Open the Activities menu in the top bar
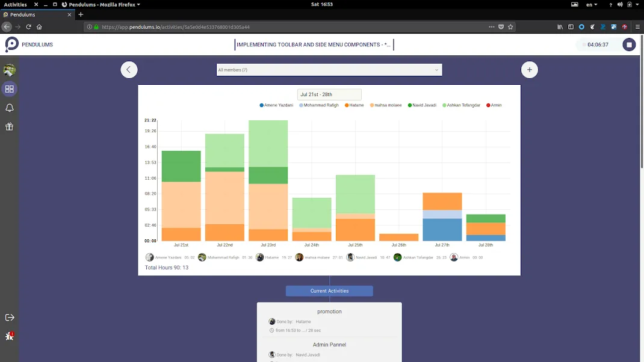 click(14, 4)
